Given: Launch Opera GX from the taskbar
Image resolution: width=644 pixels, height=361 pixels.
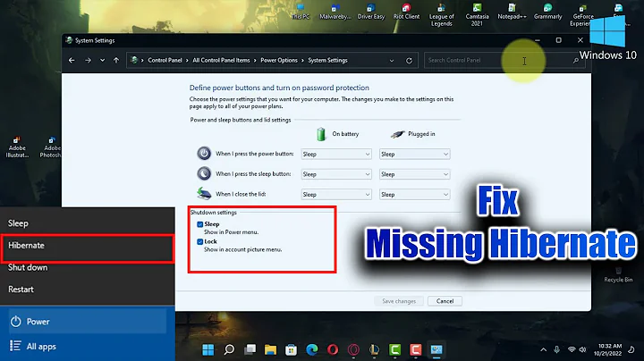Looking at the screenshot, I should [353, 349].
